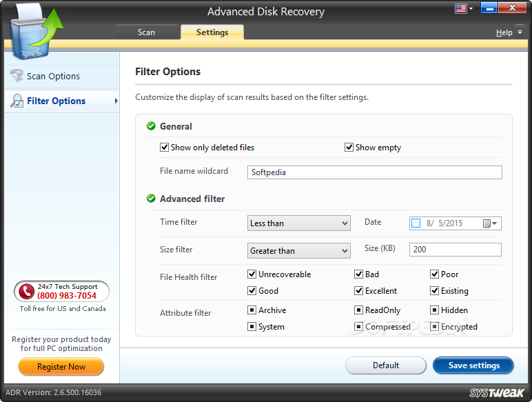The height and width of the screenshot is (402, 532).
Task: Click the Filter Options magnifier icon
Action: (17, 101)
